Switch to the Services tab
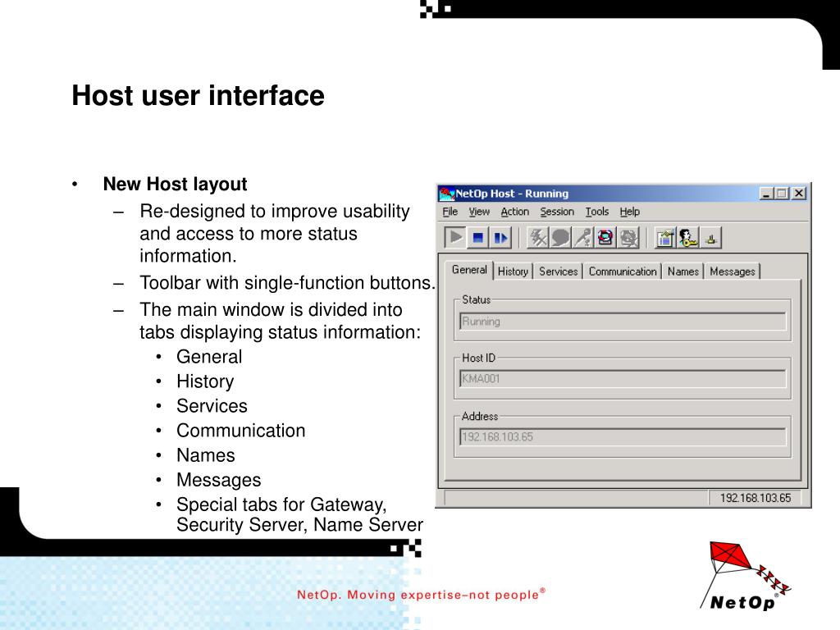Image resolution: width=840 pixels, height=630 pixels. tap(558, 271)
